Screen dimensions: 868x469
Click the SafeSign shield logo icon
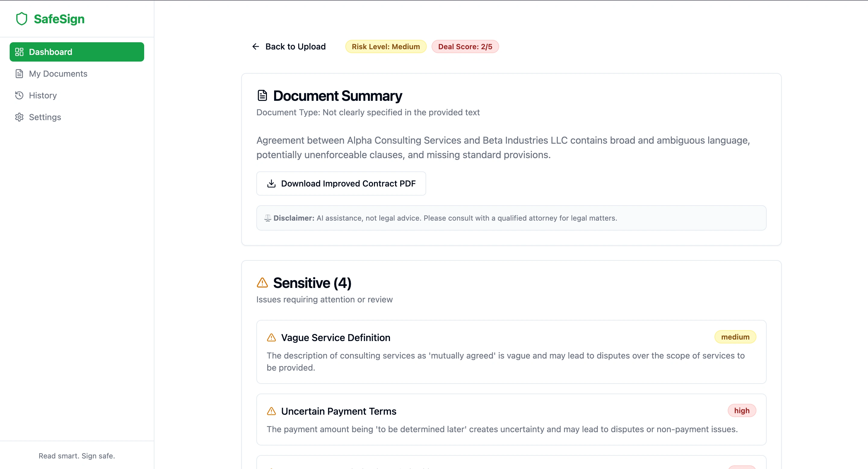click(x=22, y=19)
